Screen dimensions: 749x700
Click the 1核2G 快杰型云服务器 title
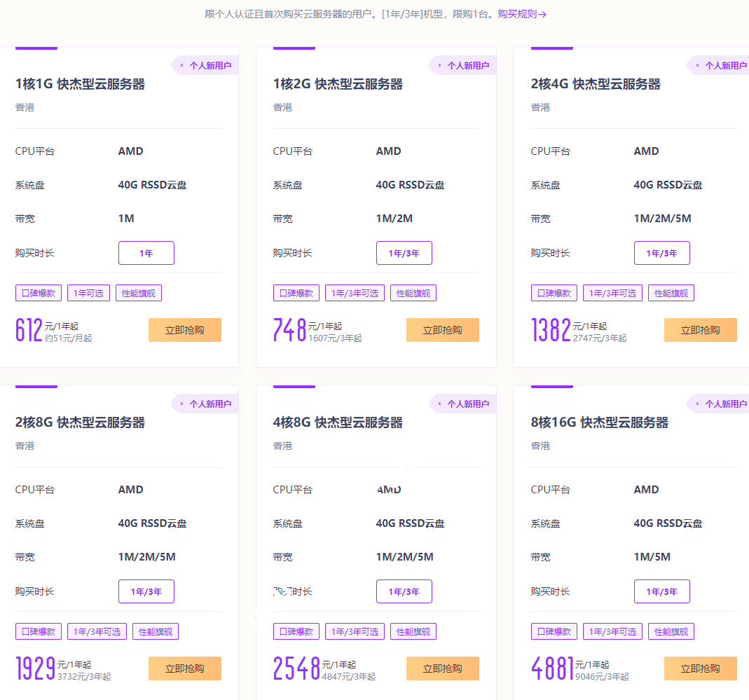coord(338,84)
